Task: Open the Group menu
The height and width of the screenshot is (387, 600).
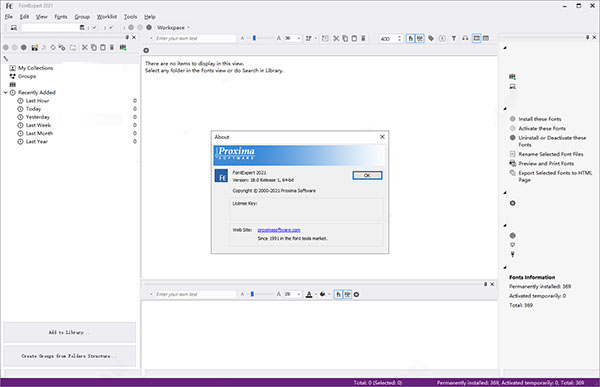Action: point(82,17)
